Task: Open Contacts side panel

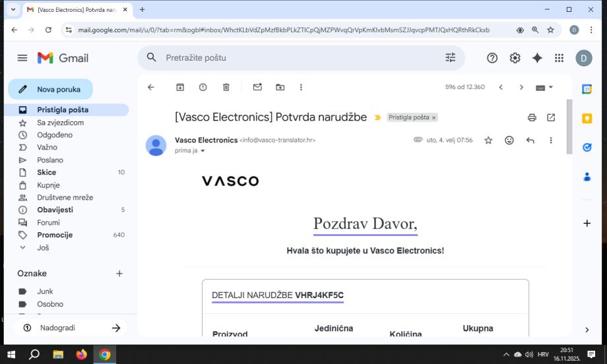Action: 587,177
